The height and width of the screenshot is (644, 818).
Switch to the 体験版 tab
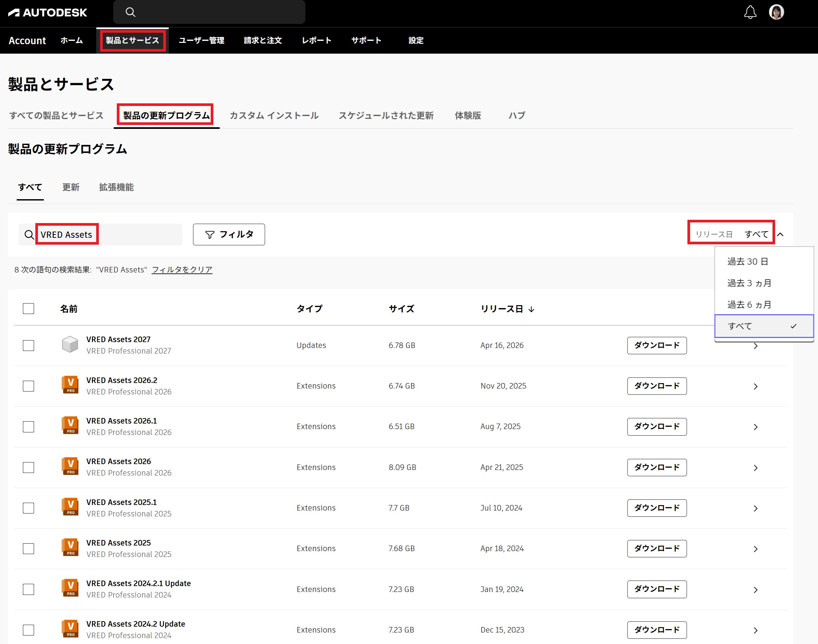pos(468,115)
